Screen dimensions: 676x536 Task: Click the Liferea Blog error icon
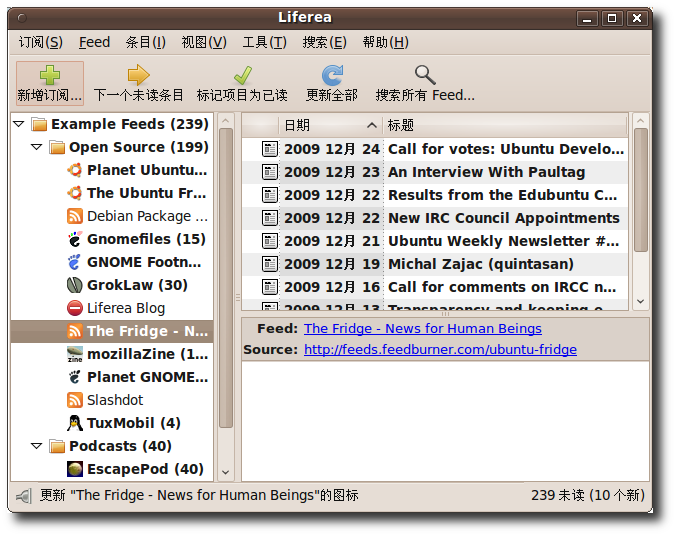coord(75,308)
